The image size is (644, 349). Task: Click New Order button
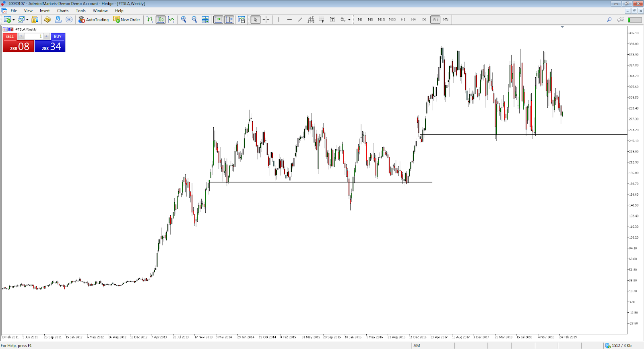click(127, 19)
